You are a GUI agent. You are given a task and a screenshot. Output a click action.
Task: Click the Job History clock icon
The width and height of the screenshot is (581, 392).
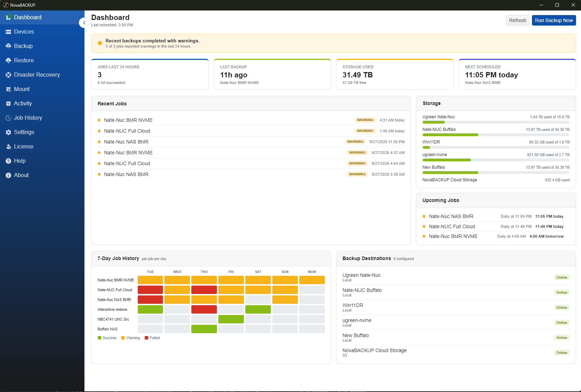[x=8, y=118]
